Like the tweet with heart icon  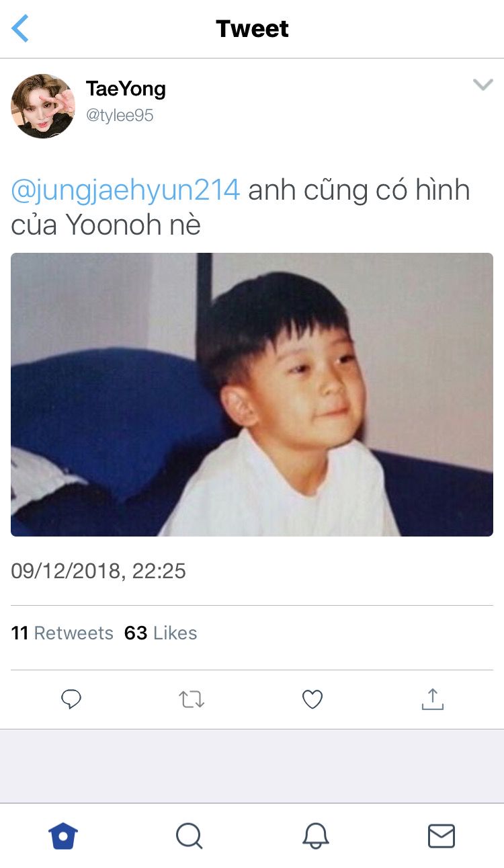(312, 700)
